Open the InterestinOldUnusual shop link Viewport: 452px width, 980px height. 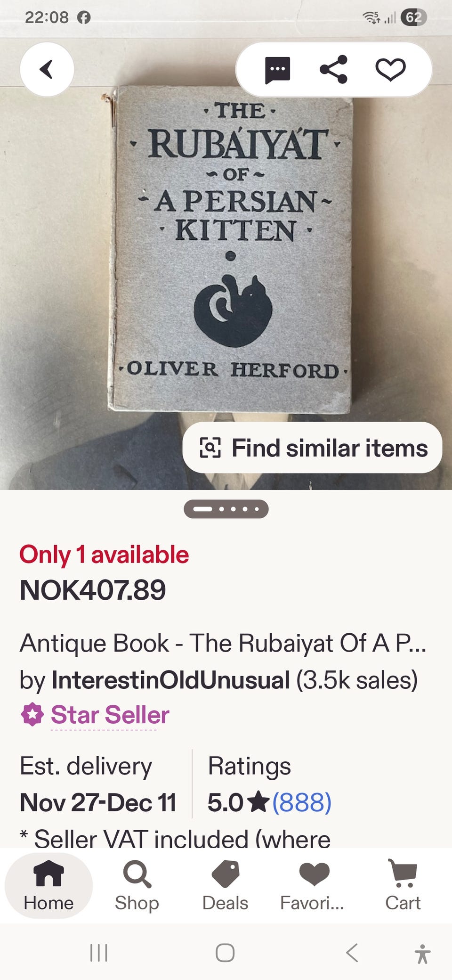click(170, 680)
